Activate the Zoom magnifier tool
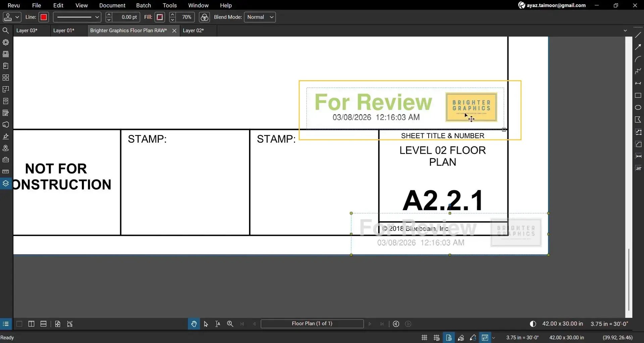The width and height of the screenshot is (644, 343). point(230,324)
